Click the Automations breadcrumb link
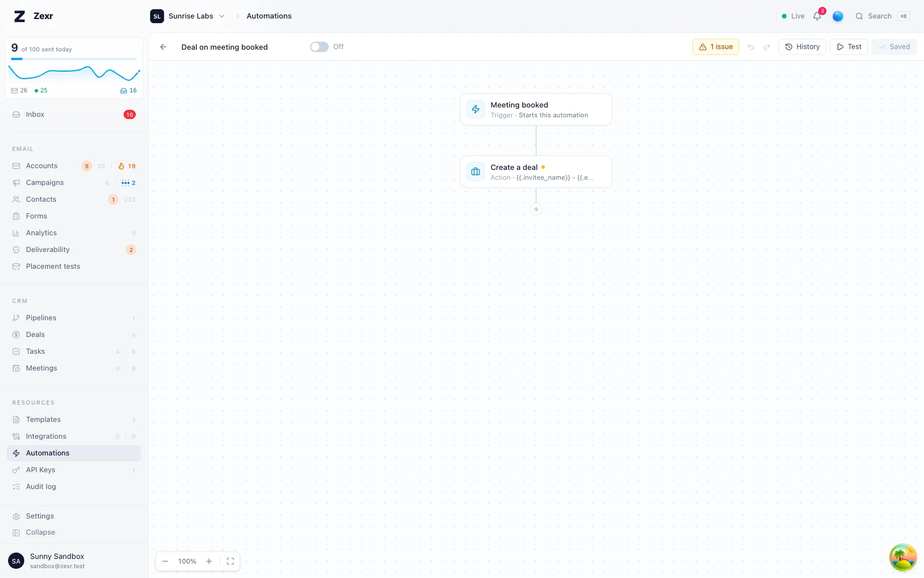Screen dimensions: 924x578 click(269, 16)
